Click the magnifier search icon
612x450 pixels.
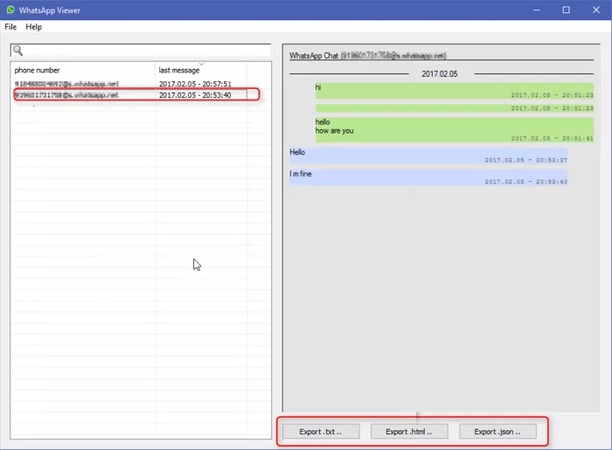[18, 51]
